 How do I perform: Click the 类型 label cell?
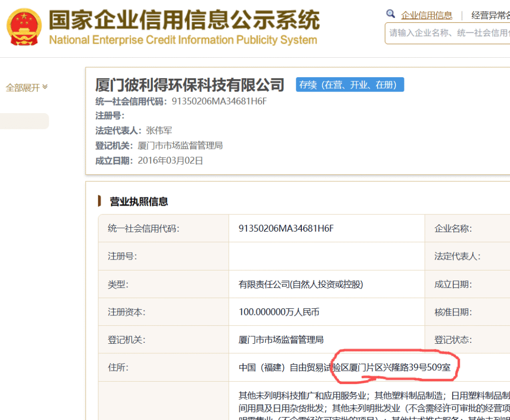163,284
